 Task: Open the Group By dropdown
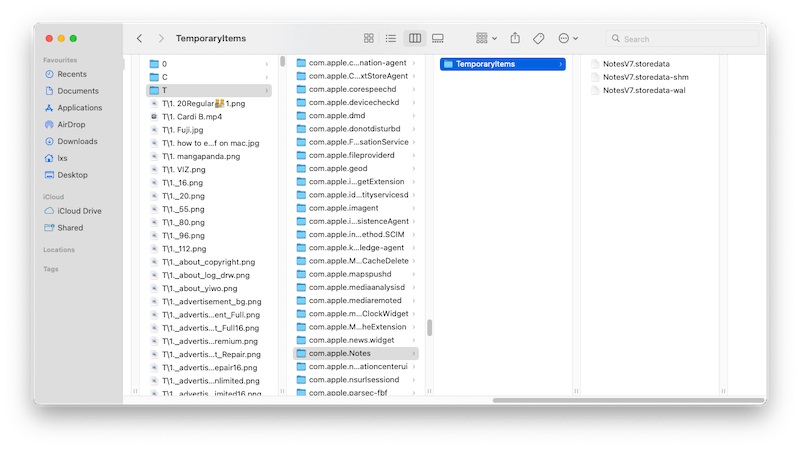[486, 38]
